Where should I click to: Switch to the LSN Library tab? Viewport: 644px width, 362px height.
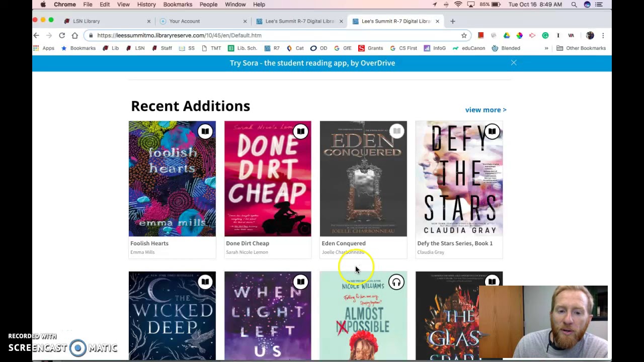(x=107, y=21)
